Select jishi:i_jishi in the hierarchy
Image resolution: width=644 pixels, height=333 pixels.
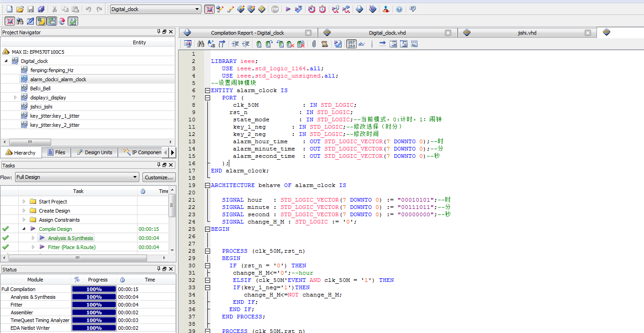point(41,107)
